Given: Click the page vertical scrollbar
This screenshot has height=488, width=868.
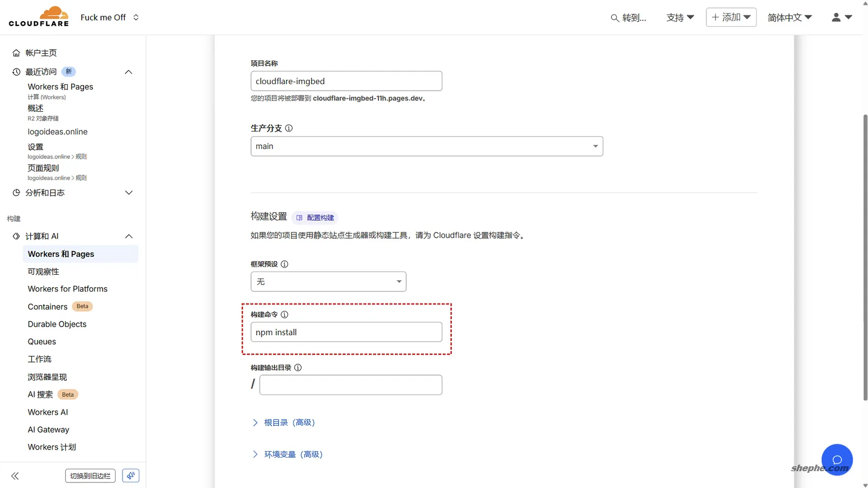Looking at the screenshot, I should 865,258.
